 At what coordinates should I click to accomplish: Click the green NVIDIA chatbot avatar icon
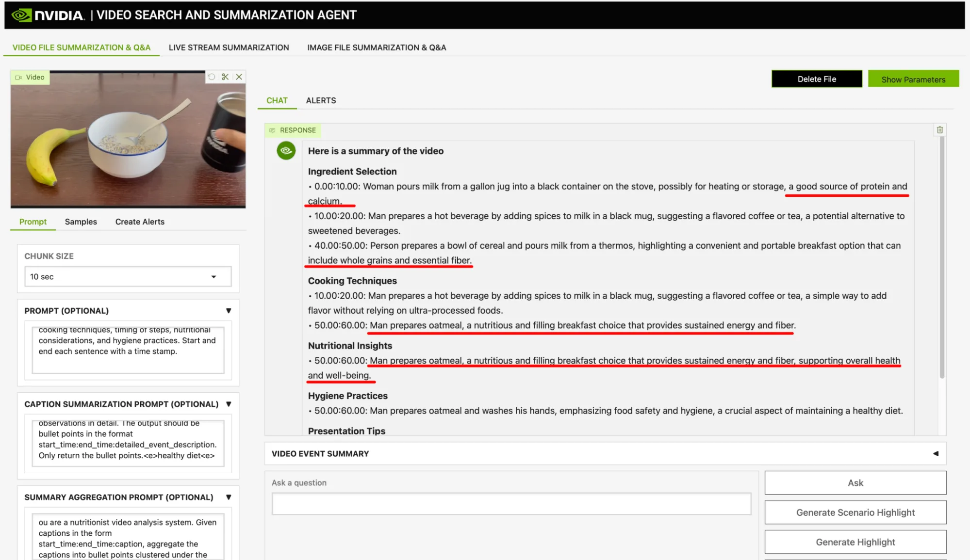tap(286, 151)
